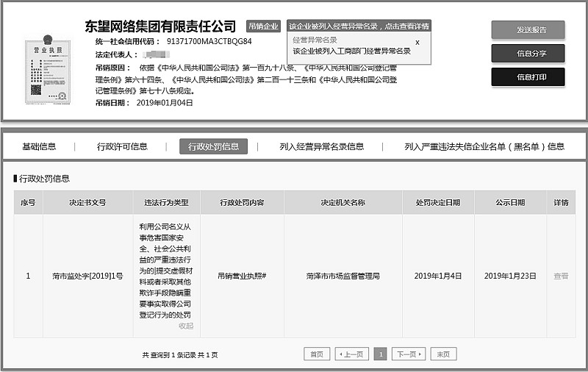
Task: Click the 决定书文号 column header
Action: (87, 202)
